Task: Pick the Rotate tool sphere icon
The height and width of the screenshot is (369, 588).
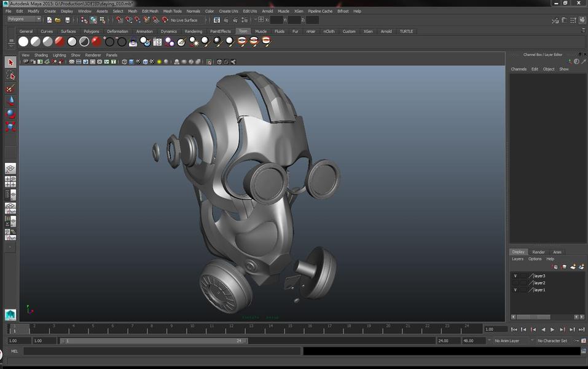Action: (x=10, y=113)
